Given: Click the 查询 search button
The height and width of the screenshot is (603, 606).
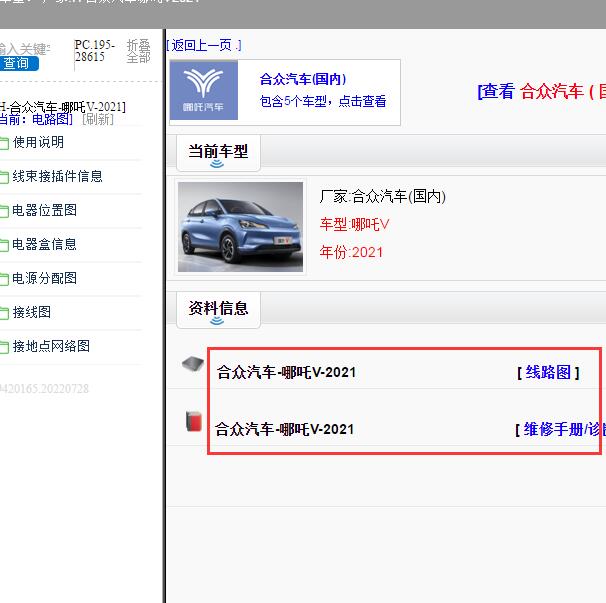Looking at the screenshot, I should click(x=19, y=63).
